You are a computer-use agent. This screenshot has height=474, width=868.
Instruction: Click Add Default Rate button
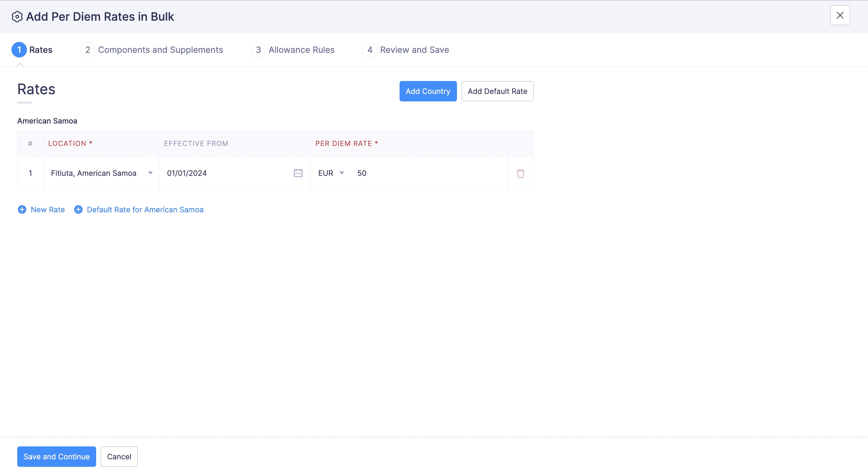[497, 91]
